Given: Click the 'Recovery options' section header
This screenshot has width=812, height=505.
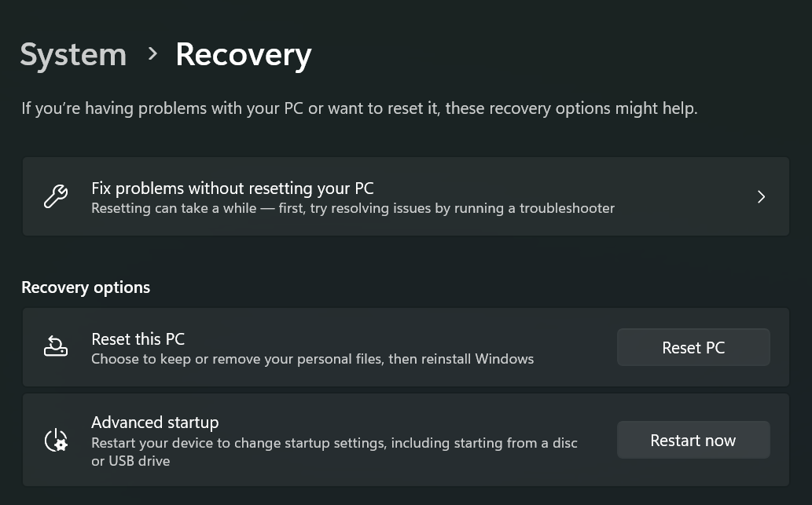Looking at the screenshot, I should coord(86,287).
